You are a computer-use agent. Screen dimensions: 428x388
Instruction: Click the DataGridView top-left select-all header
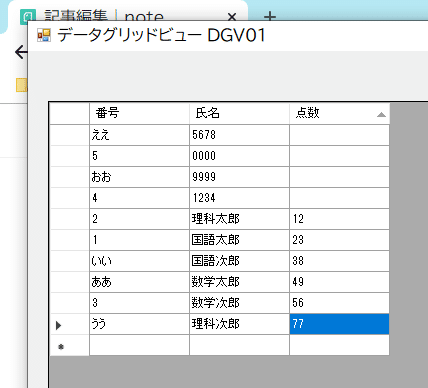pos(70,113)
